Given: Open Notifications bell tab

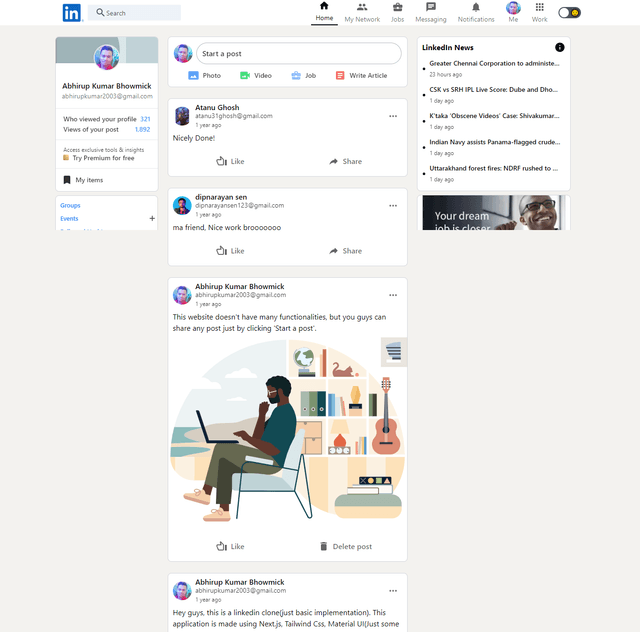Looking at the screenshot, I should coord(476,13).
